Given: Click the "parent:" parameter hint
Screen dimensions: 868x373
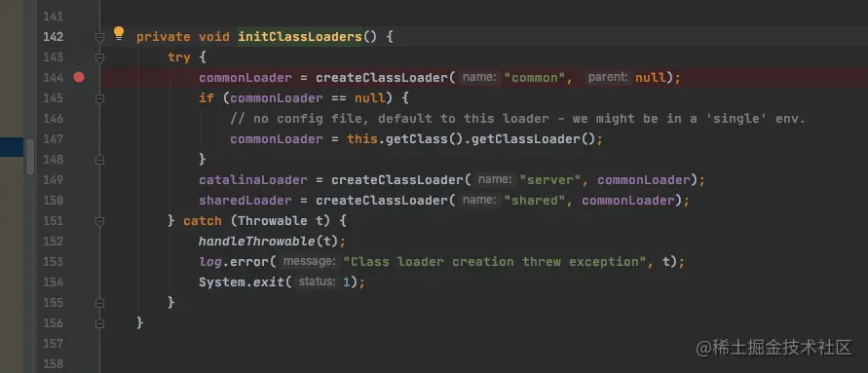Looking at the screenshot, I should pyautogui.click(x=608, y=78).
